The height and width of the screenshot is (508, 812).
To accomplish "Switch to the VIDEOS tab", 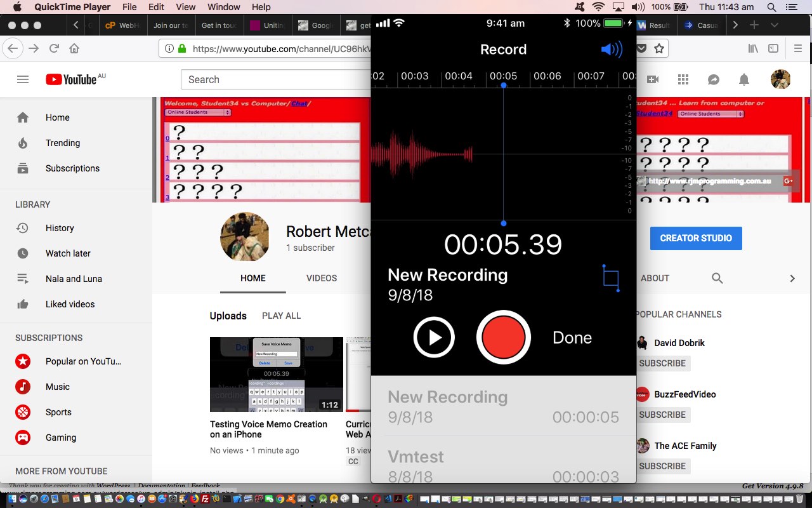I will (321, 278).
